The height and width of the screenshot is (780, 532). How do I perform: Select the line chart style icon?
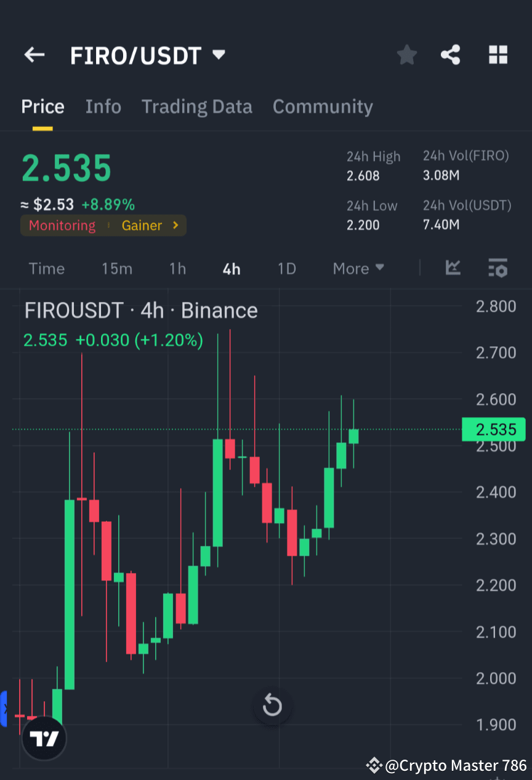click(x=453, y=268)
